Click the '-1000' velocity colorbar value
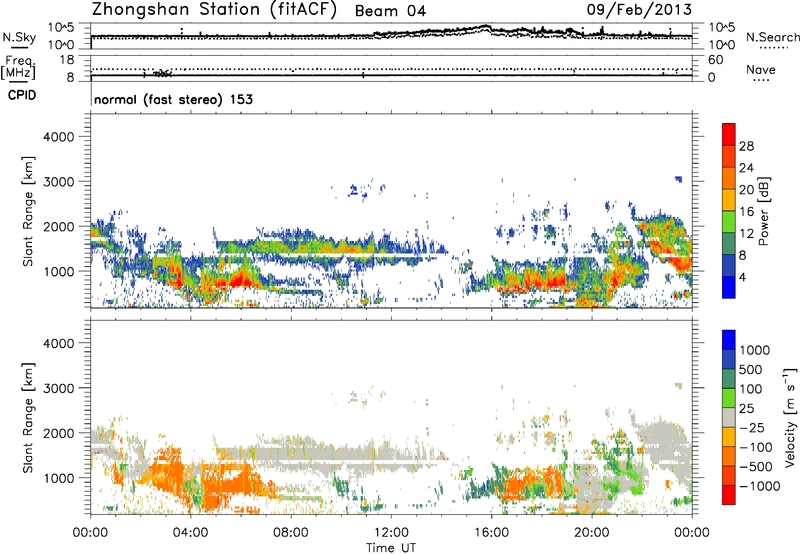This screenshot has width=800, height=554. 759,486
